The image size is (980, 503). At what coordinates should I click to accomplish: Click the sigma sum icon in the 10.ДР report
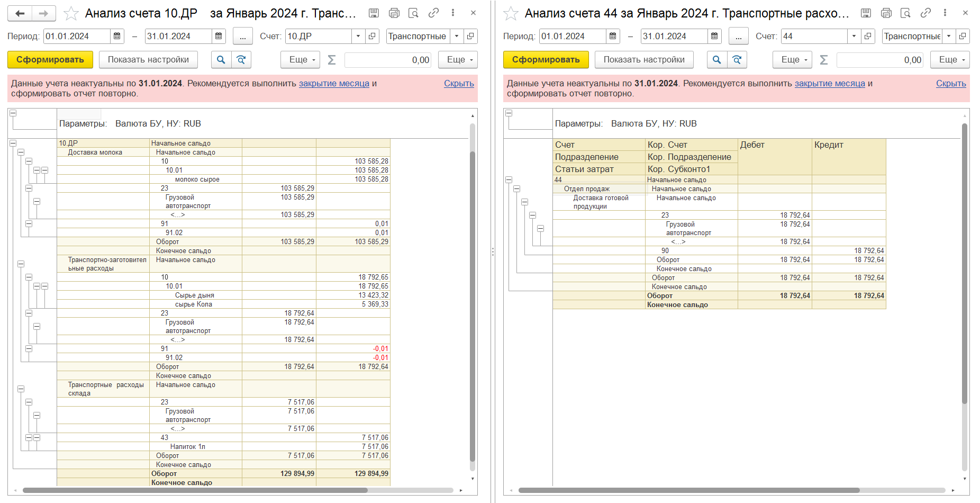coord(332,60)
